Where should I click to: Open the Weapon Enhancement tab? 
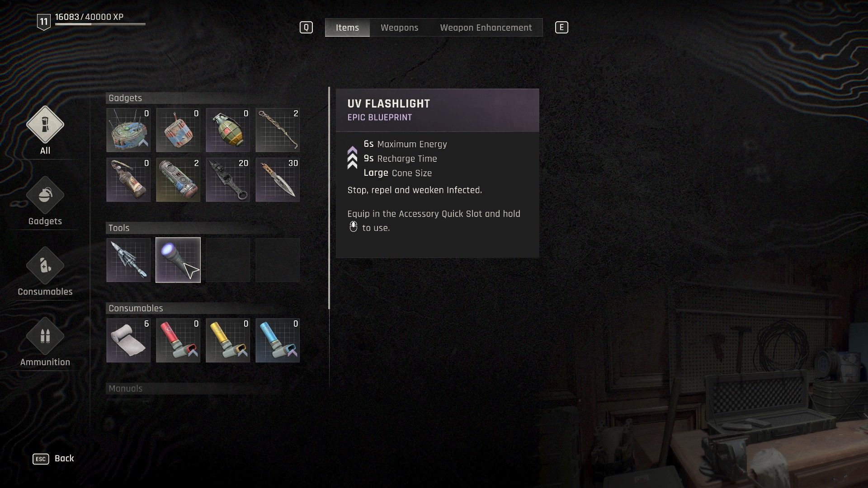(x=486, y=28)
